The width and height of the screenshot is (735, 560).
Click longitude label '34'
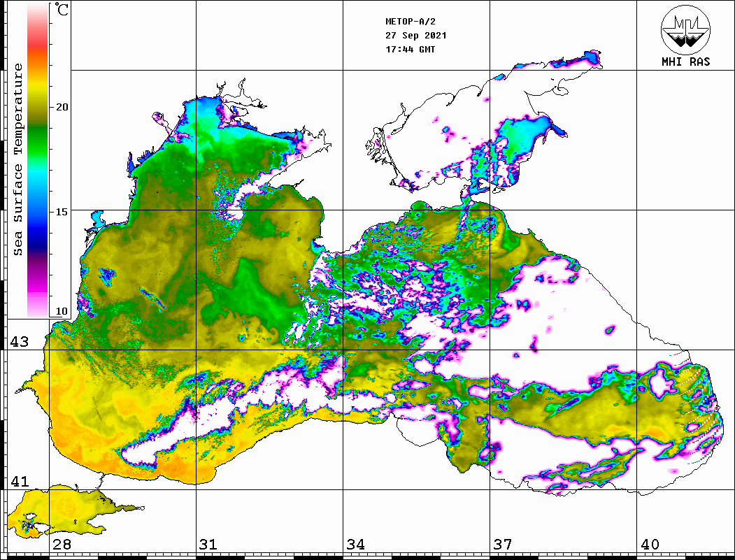[x=355, y=544]
